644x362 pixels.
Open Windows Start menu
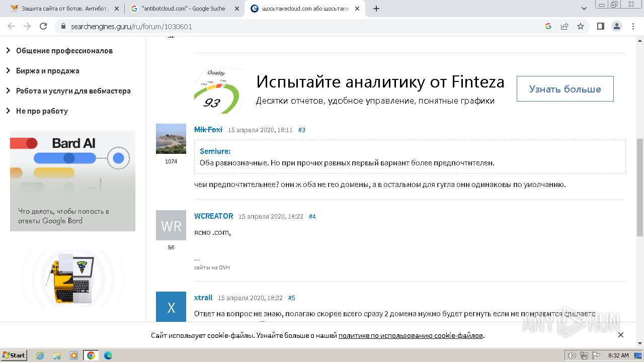click(14, 355)
